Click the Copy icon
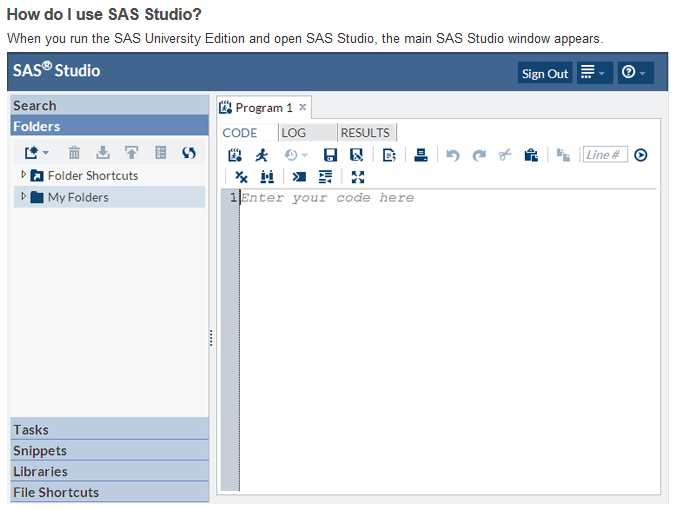The image size is (676, 510). click(x=563, y=155)
